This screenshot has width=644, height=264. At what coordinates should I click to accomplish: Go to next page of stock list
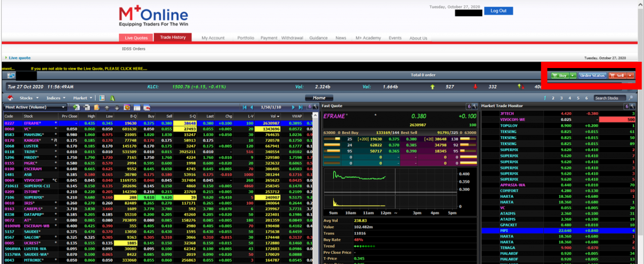pos(293,107)
